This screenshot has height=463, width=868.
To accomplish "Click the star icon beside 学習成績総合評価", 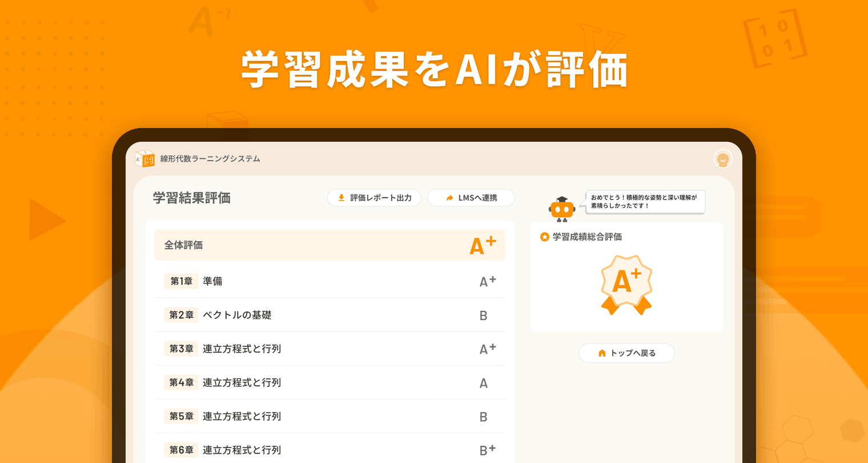I will (545, 237).
